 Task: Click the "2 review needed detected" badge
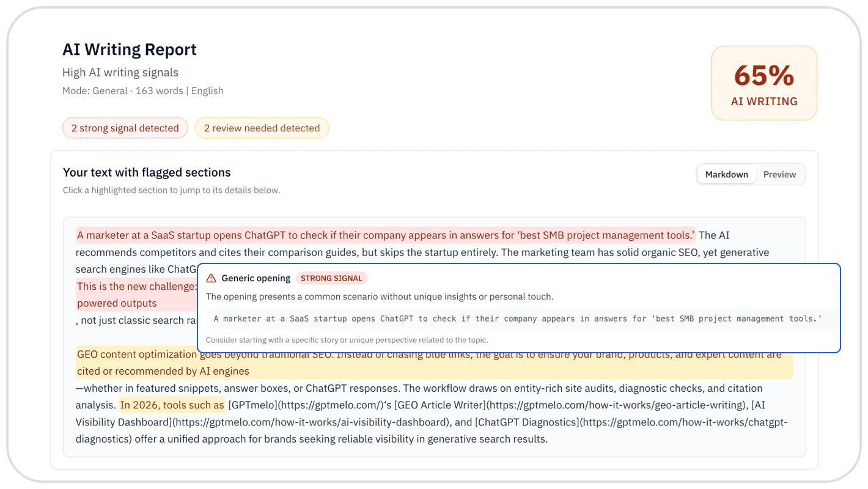tap(262, 128)
